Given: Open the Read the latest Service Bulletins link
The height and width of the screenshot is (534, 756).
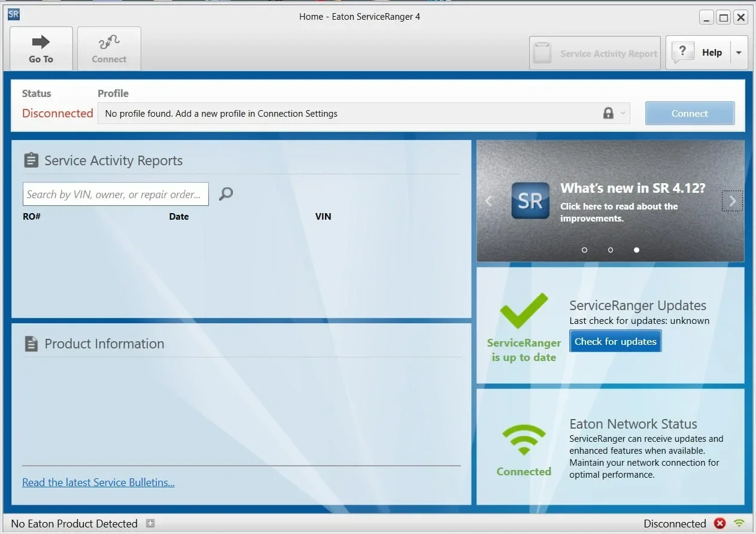Looking at the screenshot, I should click(98, 483).
